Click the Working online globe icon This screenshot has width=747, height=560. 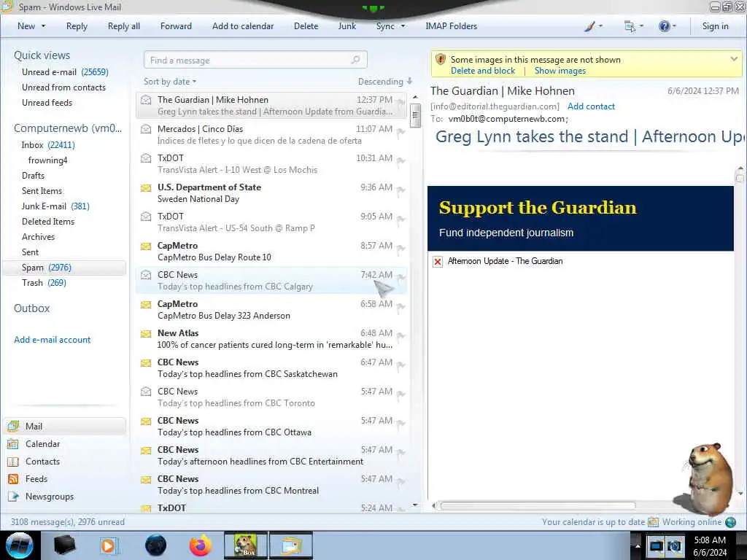[x=731, y=522]
